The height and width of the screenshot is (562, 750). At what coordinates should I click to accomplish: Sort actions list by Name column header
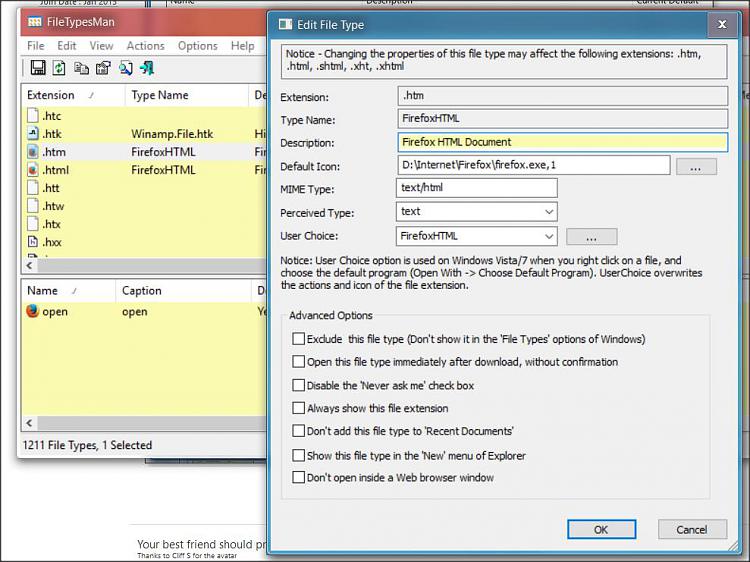click(68, 291)
